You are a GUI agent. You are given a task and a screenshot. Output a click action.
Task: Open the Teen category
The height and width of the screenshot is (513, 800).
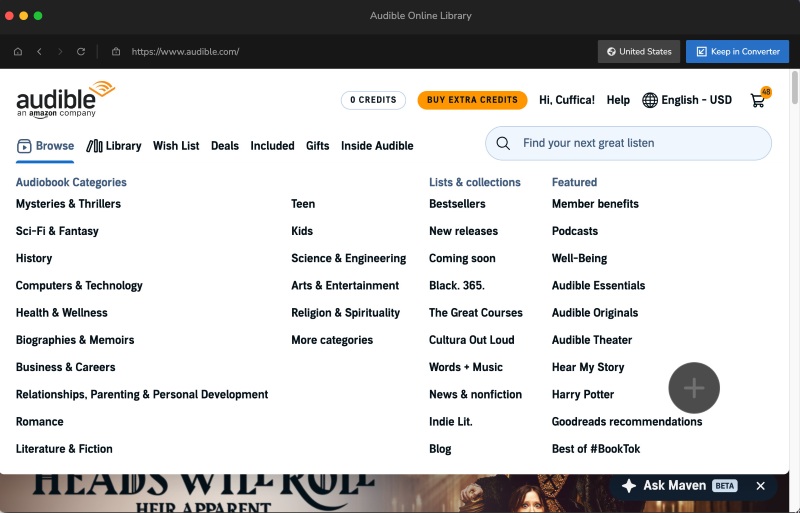click(303, 204)
